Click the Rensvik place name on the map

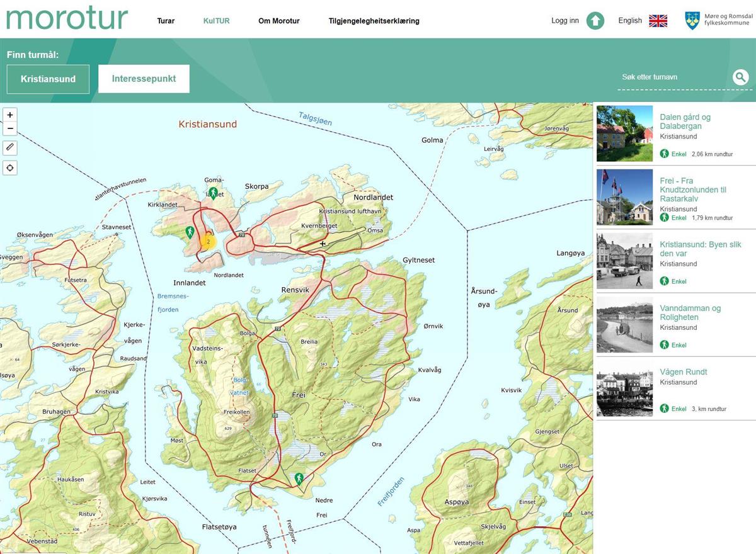(x=295, y=290)
